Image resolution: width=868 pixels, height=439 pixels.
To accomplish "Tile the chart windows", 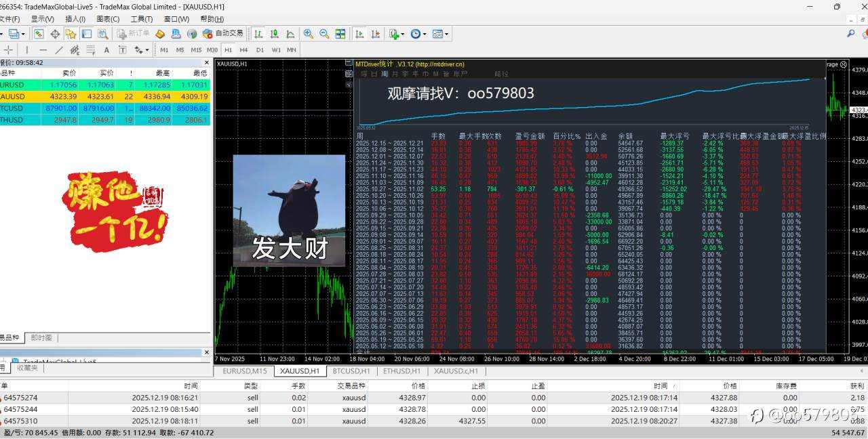I will tap(341, 33).
